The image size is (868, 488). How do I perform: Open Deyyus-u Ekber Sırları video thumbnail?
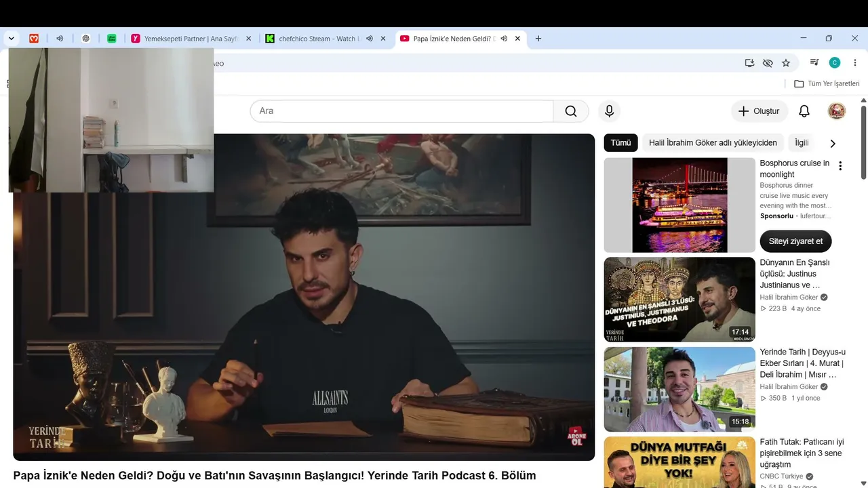click(679, 389)
